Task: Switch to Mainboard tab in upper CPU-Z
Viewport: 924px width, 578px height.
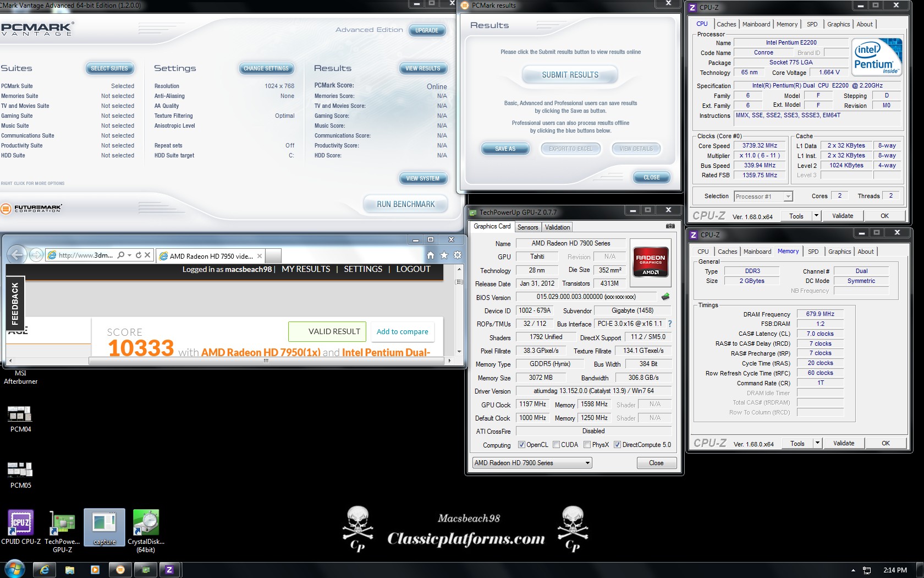Action: coord(756,24)
